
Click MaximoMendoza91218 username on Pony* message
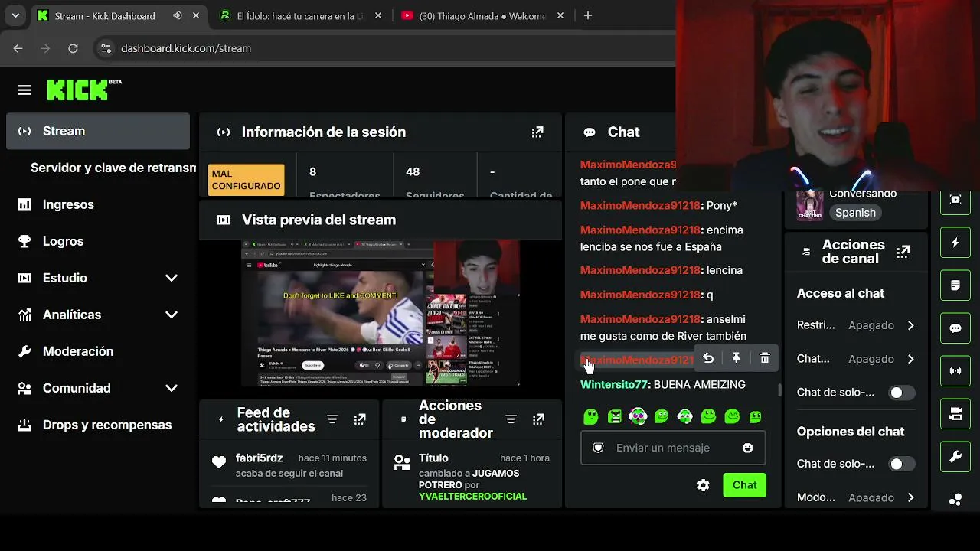[640, 205]
